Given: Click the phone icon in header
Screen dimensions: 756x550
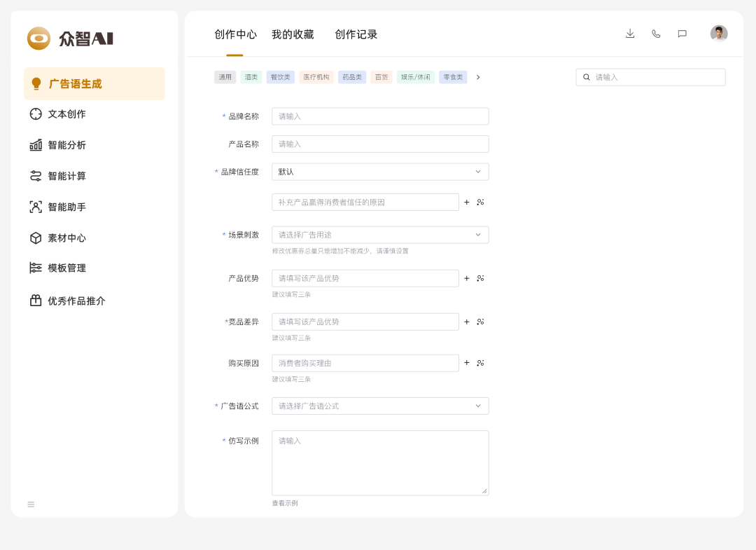Looking at the screenshot, I should (656, 34).
